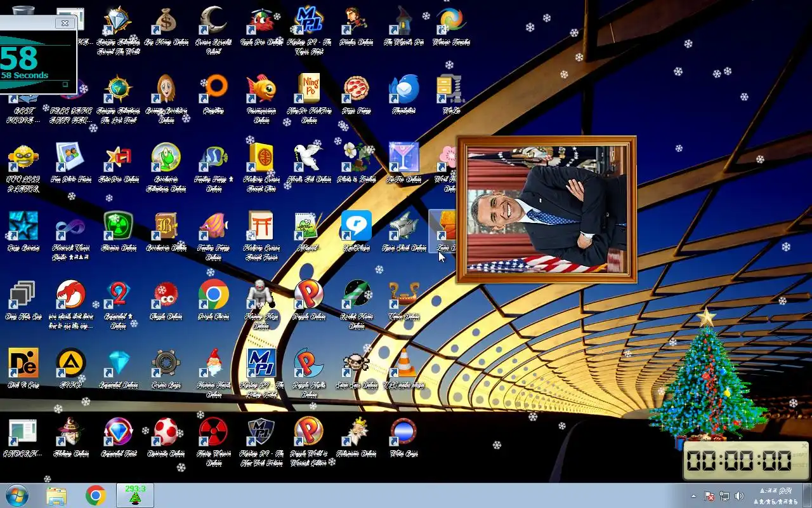This screenshot has width=812, height=508.
Task: Launch Google Chrome desktop shortcut
Action: pyautogui.click(x=214, y=295)
